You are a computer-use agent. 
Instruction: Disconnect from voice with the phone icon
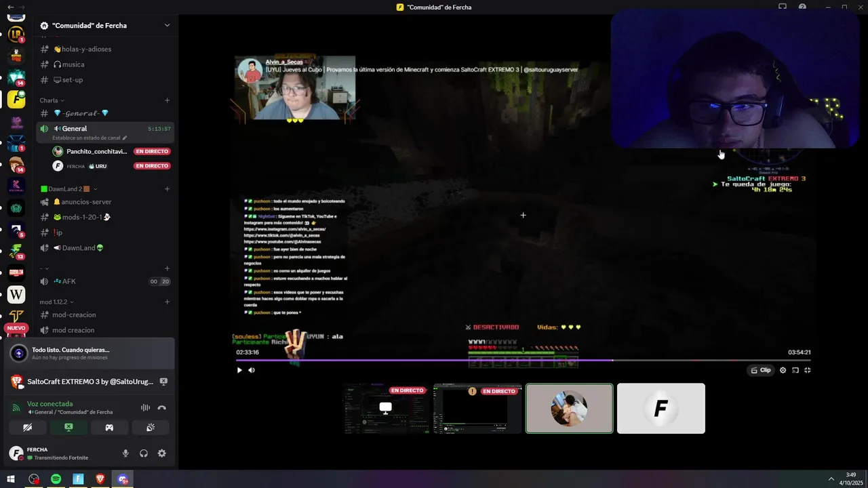coord(162,407)
